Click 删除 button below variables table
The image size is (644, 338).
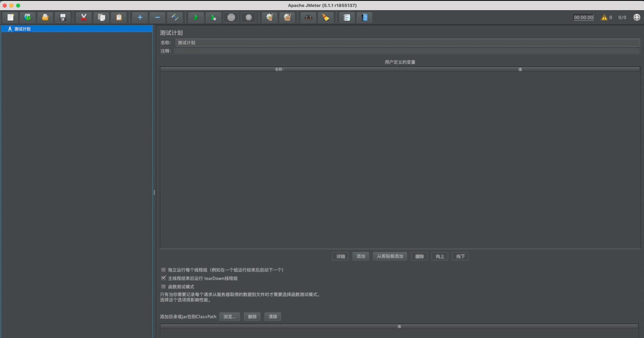[419, 256]
